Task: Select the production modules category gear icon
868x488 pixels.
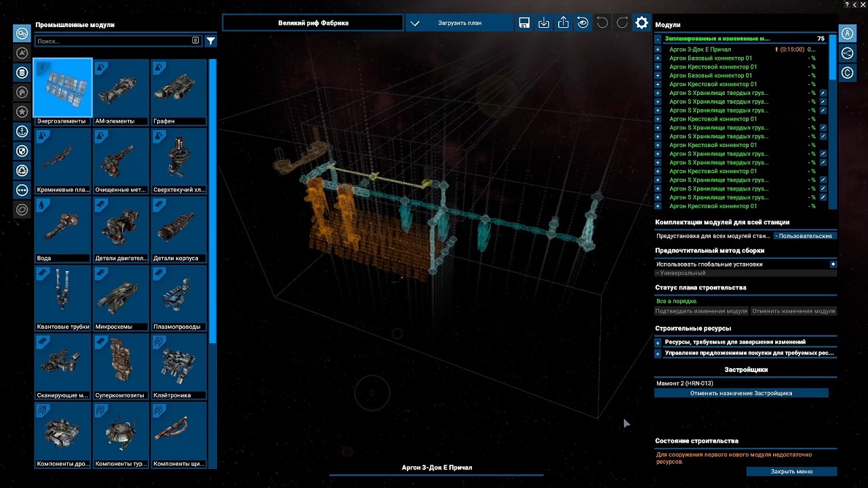Action: click(x=22, y=33)
